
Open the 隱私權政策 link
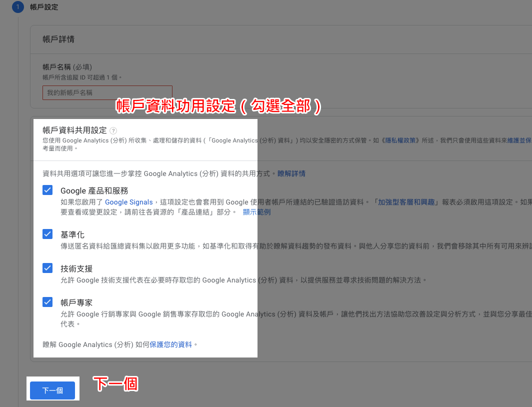pyautogui.click(x=400, y=140)
